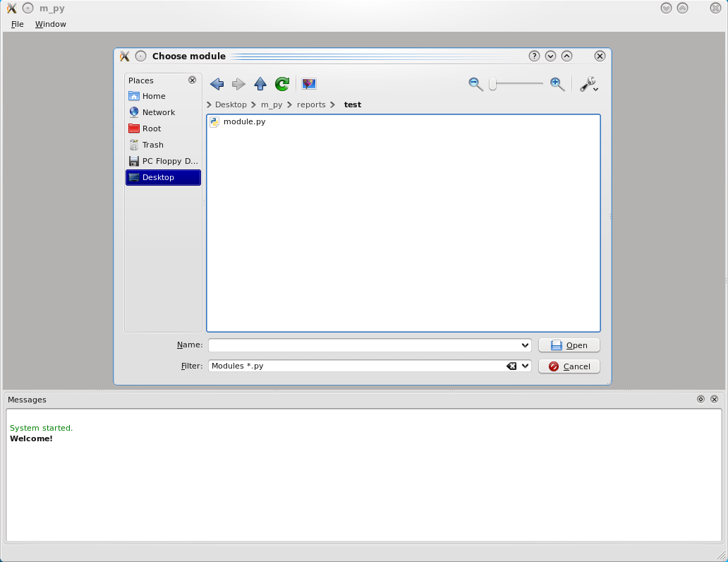Screen dimensions: 728x562
Task: Expand the Name field dropdown
Action: tap(525, 345)
